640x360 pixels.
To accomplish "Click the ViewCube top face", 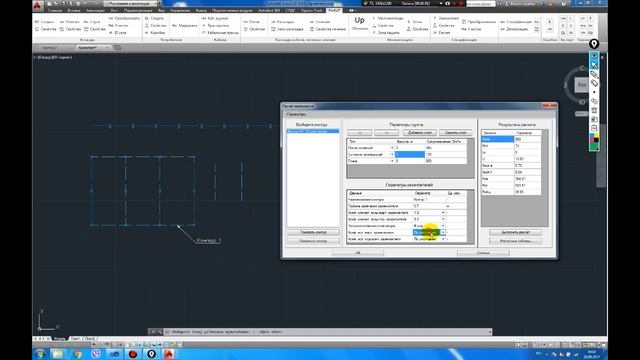I will point(581,85).
